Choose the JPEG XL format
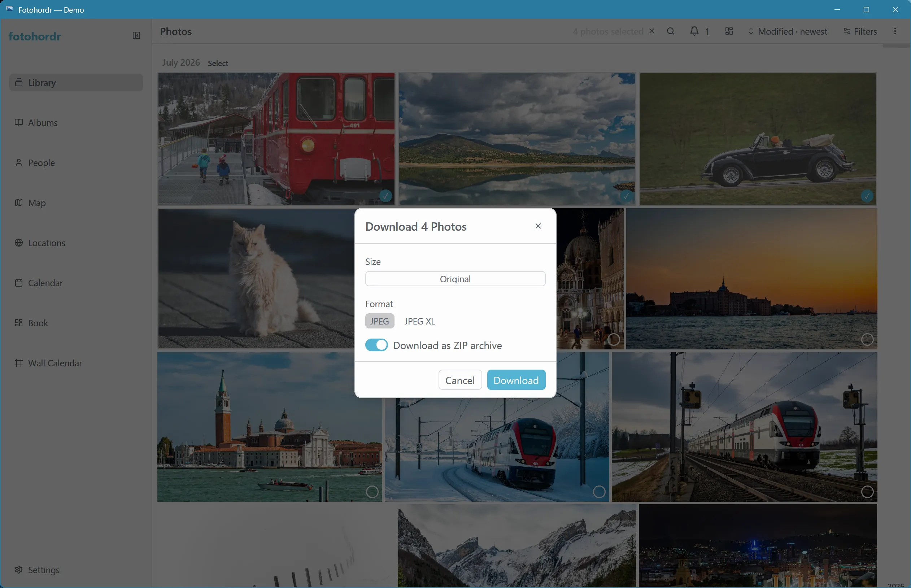This screenshot has width=911, height=588. tap(420, 321)
